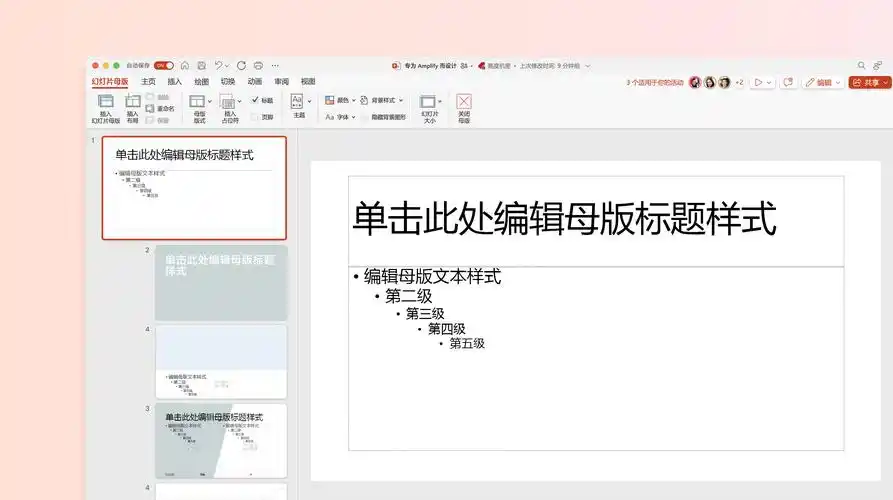The height and width of the screenshot is (500, 893).
Task: Expand the 插入占位符 dropdown arrow
Action: 239,101
